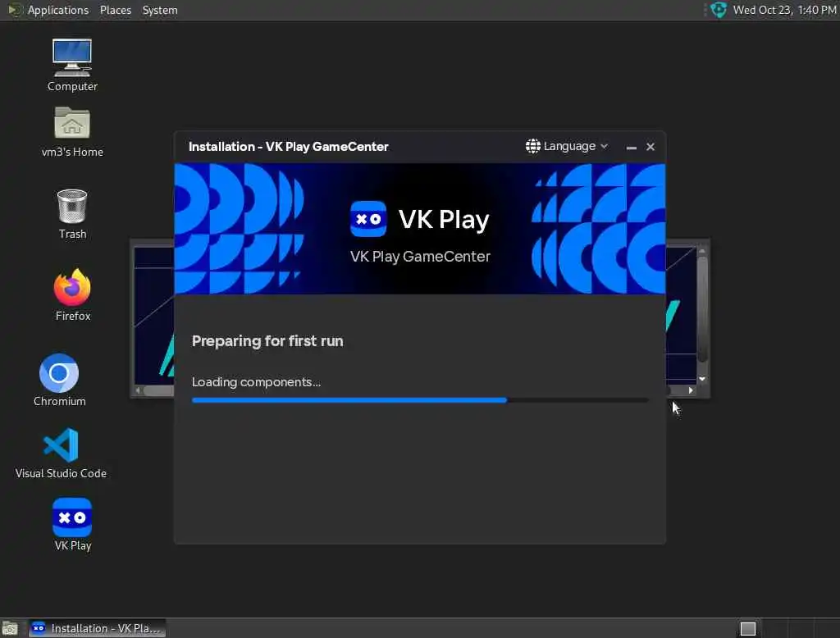
Task: Click the installation progress bar
Action: click(420, 400)
